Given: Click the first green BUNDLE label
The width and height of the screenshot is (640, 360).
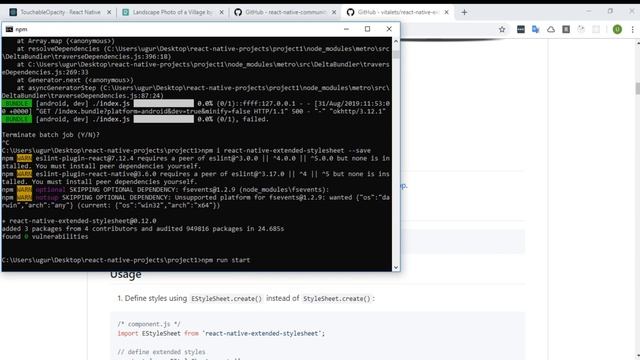Looking at the screenshot, I should click(x=17, y=104).
